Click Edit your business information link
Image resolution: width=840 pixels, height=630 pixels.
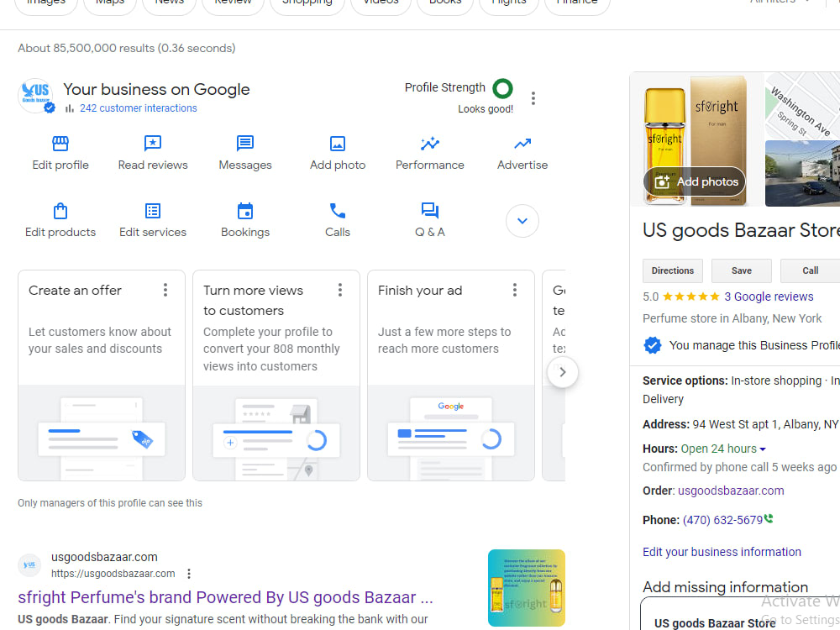coord(722,552)
